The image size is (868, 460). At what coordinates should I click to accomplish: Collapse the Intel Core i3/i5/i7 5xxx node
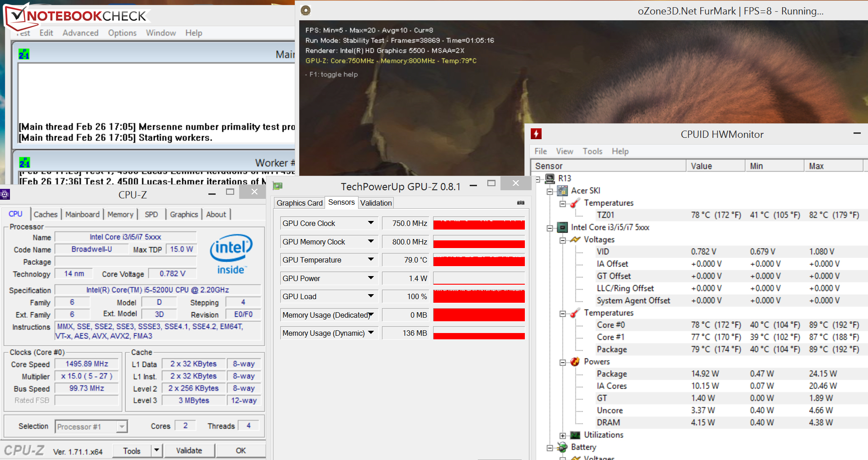coord(550,228)
